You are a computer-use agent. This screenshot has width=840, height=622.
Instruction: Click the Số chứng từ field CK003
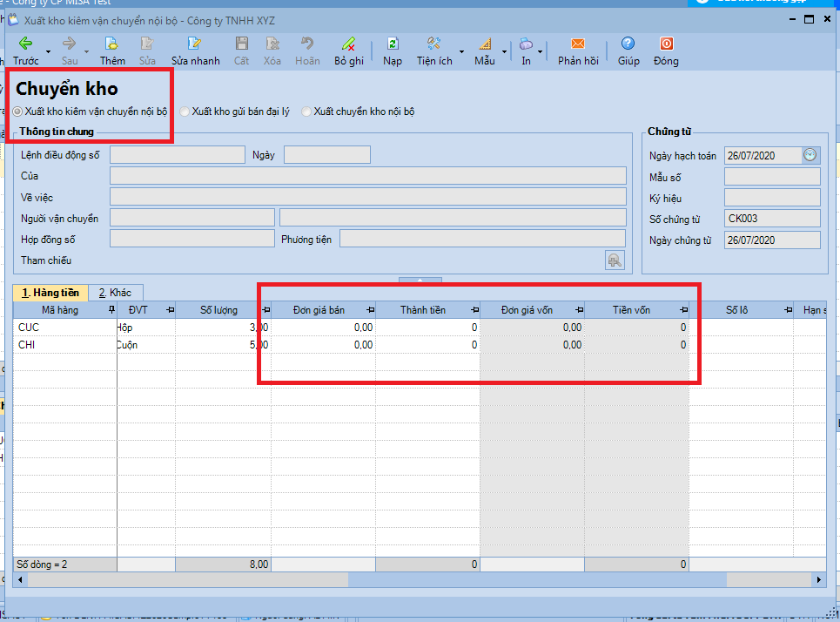(x=771, y=220)
